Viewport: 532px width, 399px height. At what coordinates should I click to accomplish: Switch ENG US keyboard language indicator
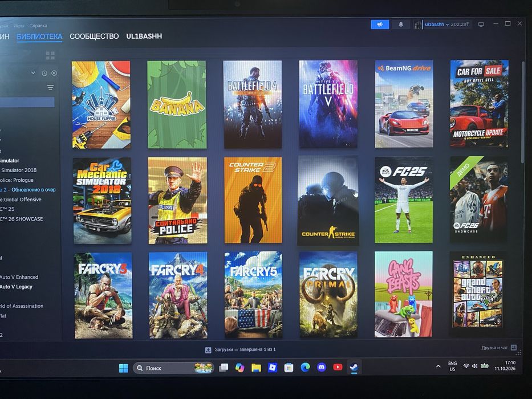coord(452,366)
